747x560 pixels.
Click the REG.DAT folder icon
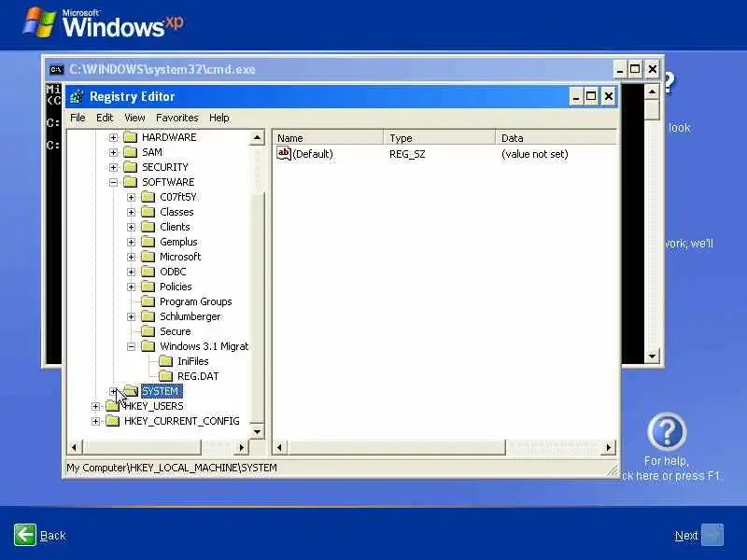[166, 376]
